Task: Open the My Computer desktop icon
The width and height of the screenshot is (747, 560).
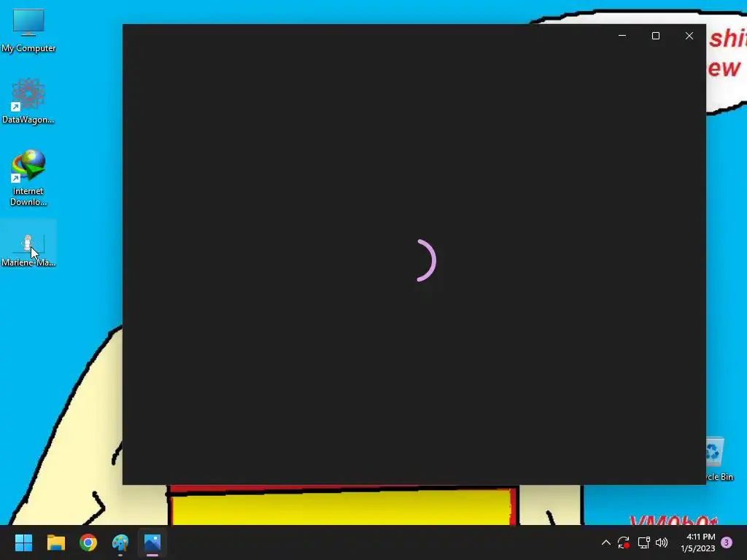Action: [28, 31]
